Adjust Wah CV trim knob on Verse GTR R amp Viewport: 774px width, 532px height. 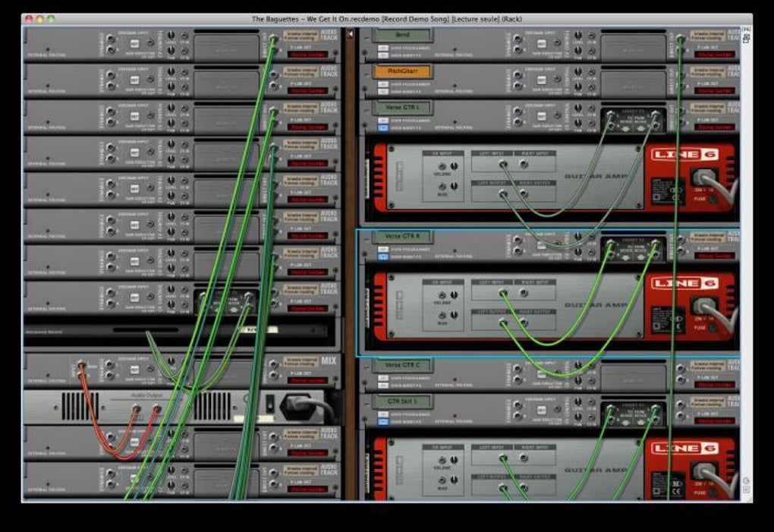[454, 314]
